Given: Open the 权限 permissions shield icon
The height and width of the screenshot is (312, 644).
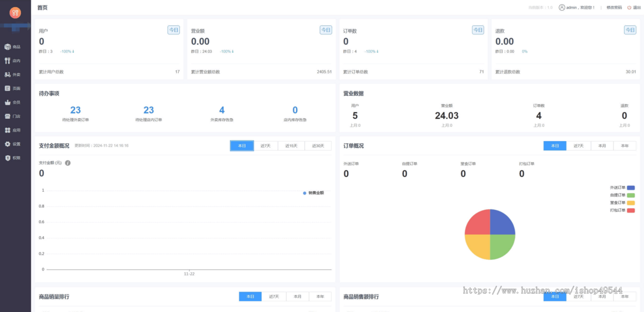Looking at the screenshot, I should [8, 158].
